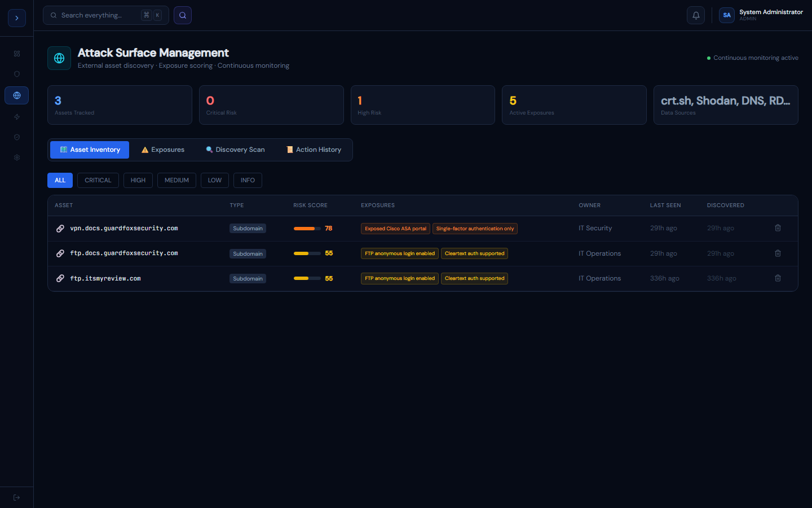
Task: Filter assets by INFO
Action: 248,180
